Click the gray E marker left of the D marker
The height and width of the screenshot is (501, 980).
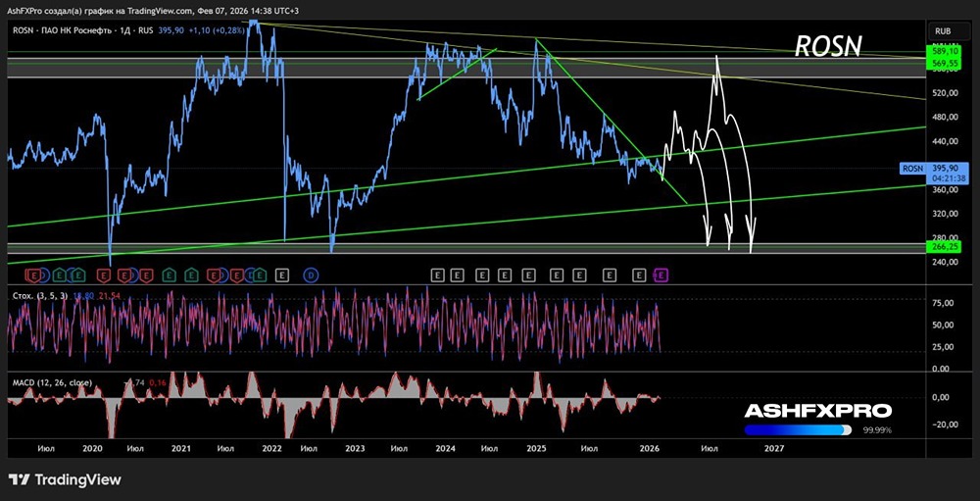point(283,274)
